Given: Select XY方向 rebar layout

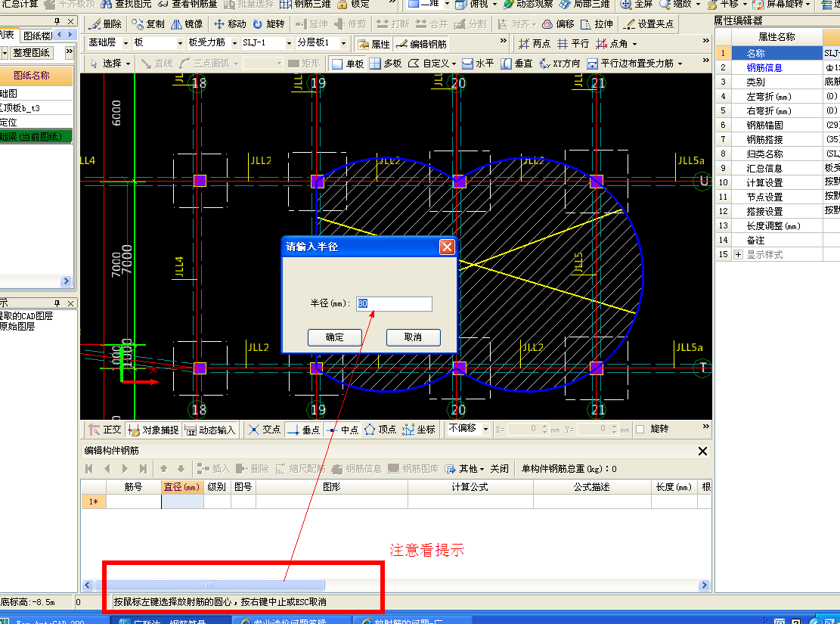Looking at the screenshot, I should coord(559,64).
